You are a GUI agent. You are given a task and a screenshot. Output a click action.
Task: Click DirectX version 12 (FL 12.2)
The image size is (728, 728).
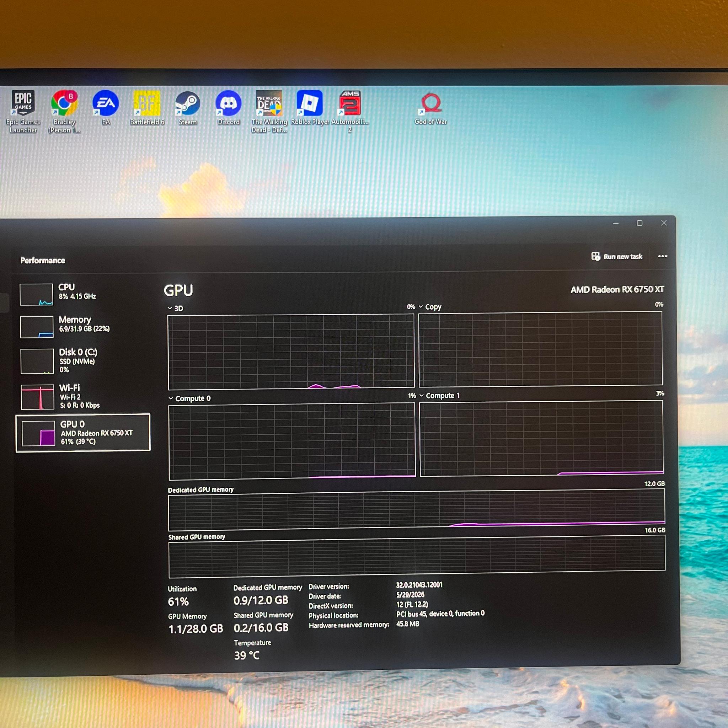[412, 604]
